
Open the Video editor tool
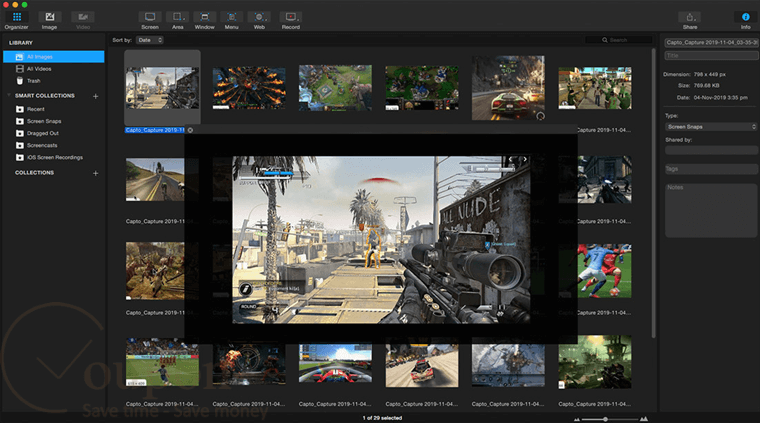coord(83,20)
